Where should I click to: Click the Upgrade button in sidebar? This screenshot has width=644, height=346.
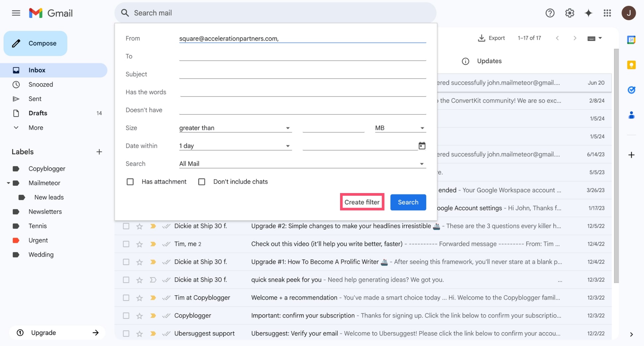click(x=57, y=333)
